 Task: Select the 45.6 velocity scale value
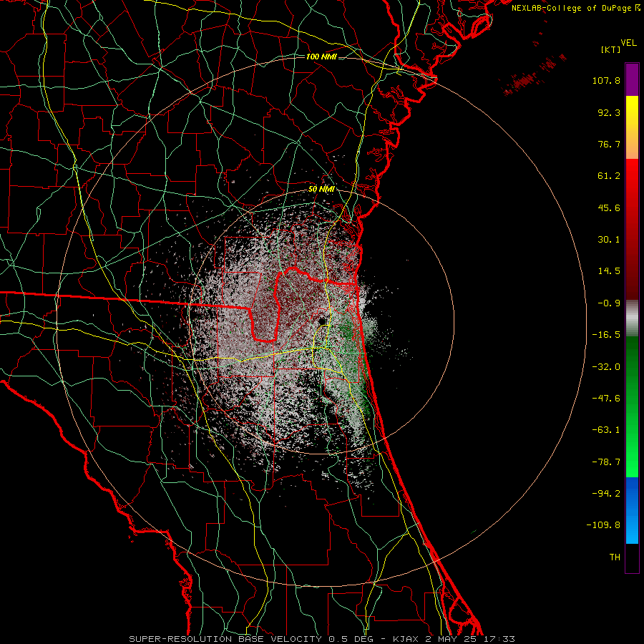(609, 208)
